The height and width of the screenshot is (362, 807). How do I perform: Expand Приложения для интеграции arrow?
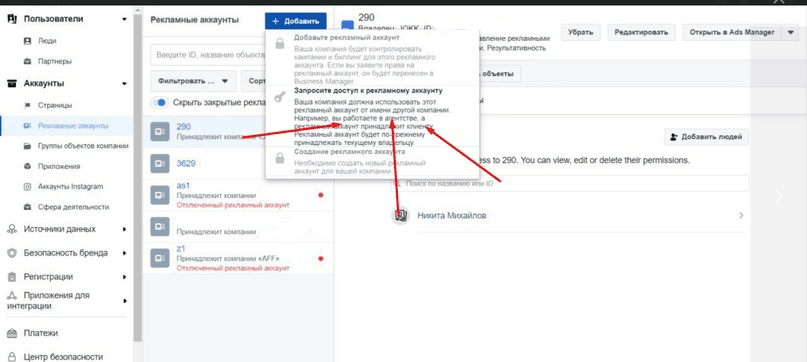(x=124, y=301)
